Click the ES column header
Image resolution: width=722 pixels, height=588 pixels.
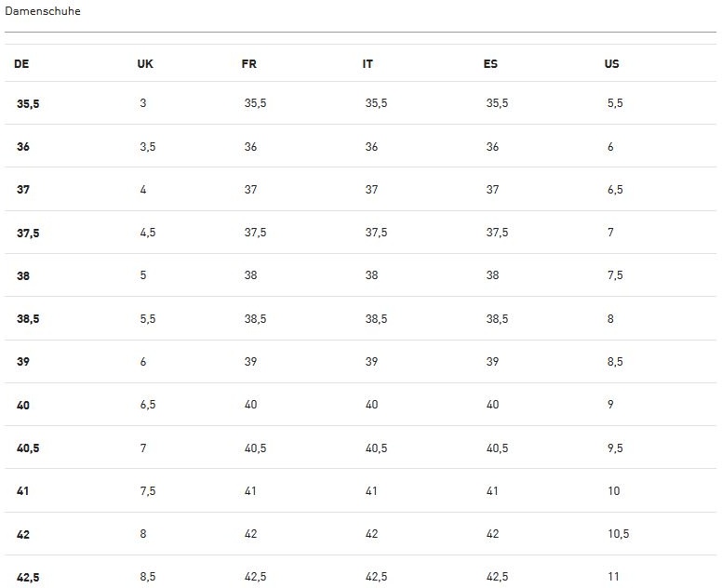(490, 64)
